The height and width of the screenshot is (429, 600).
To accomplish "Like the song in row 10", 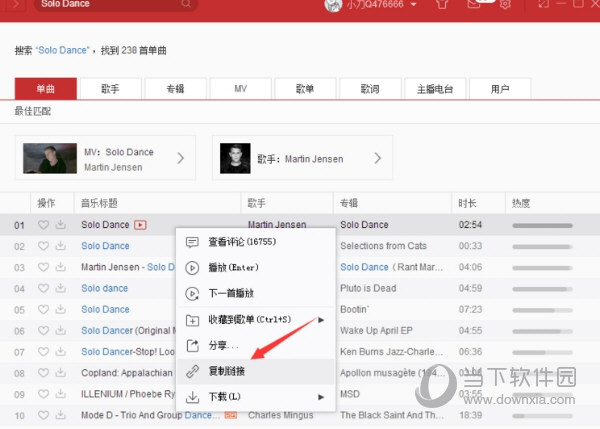I will tap(43, 415).
